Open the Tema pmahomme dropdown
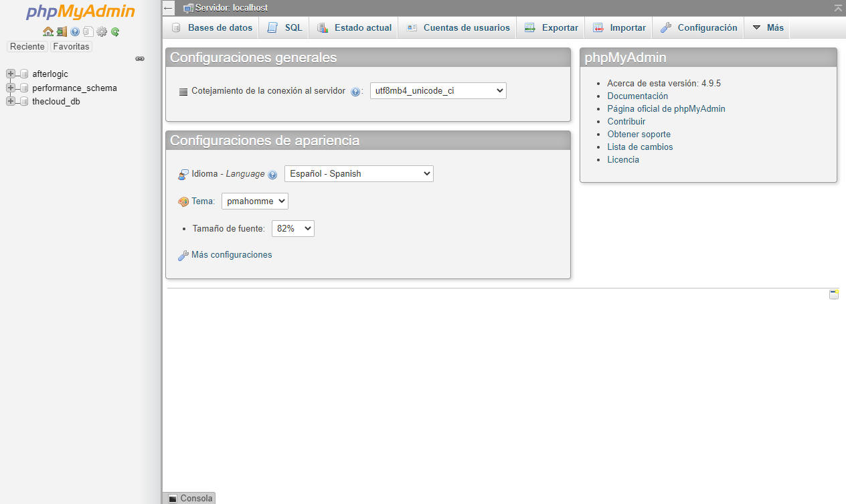 coord(255,201)
